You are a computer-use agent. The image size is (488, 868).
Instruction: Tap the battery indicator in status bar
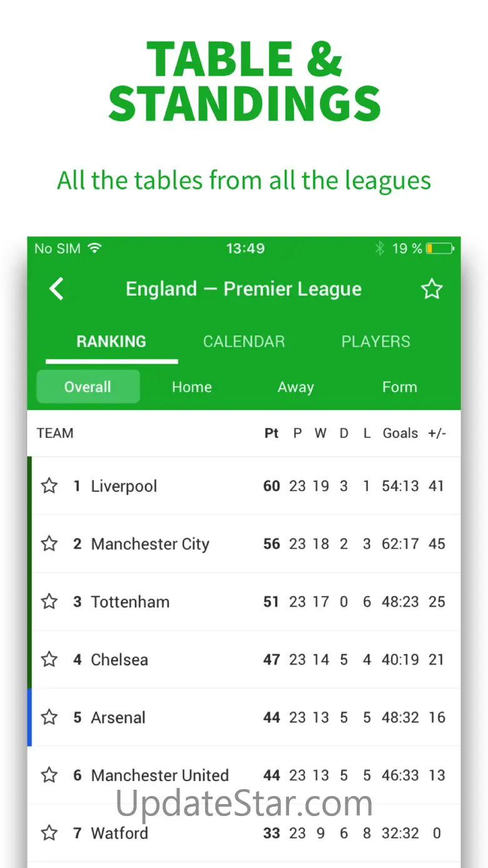click(x=440, y=249)
